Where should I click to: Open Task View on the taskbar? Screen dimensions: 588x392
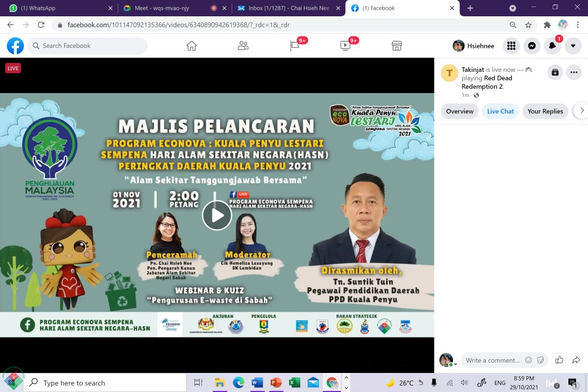[198, 383]
